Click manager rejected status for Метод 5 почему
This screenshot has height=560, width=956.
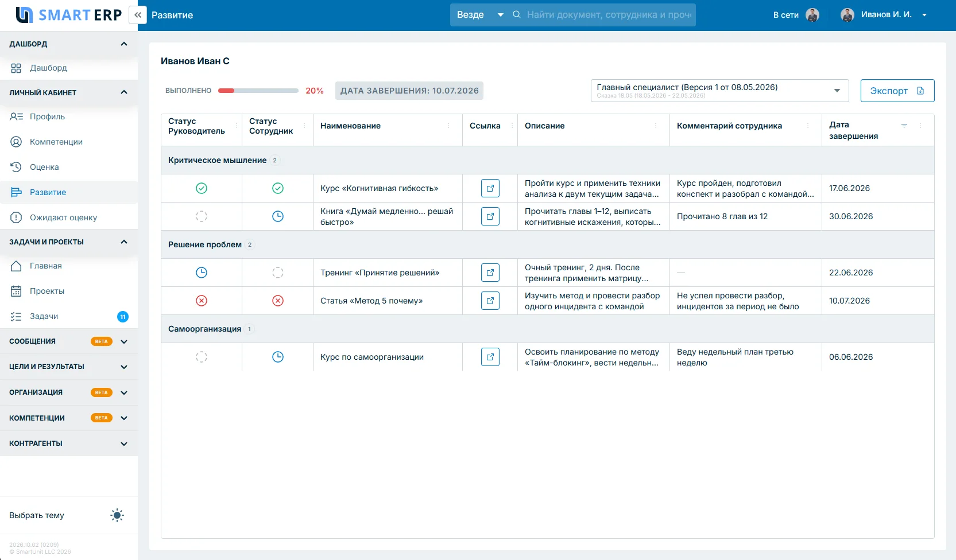pyautogui.click(x=202, y=301)
